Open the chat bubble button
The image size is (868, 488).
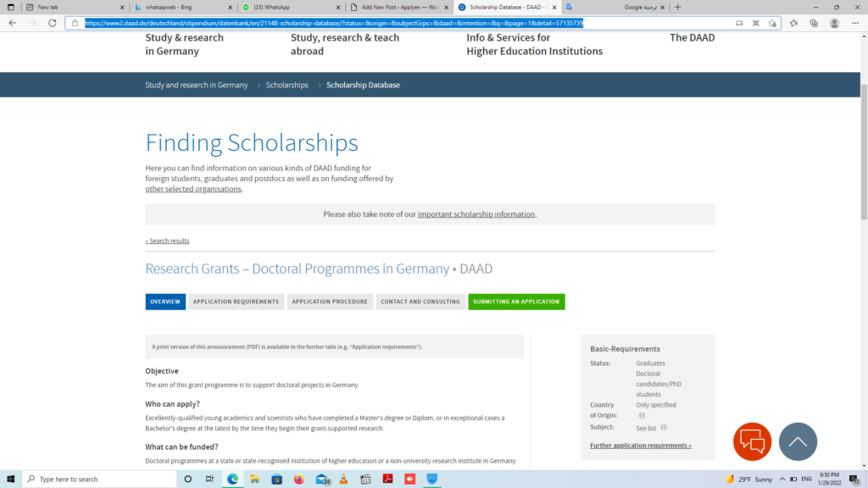tap(753, 441)
